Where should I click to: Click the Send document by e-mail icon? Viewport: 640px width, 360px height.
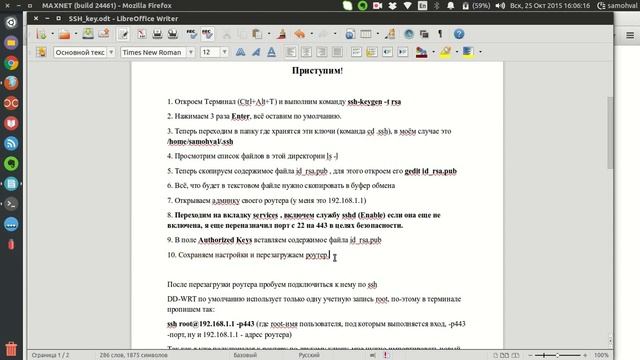pos(104,34)
